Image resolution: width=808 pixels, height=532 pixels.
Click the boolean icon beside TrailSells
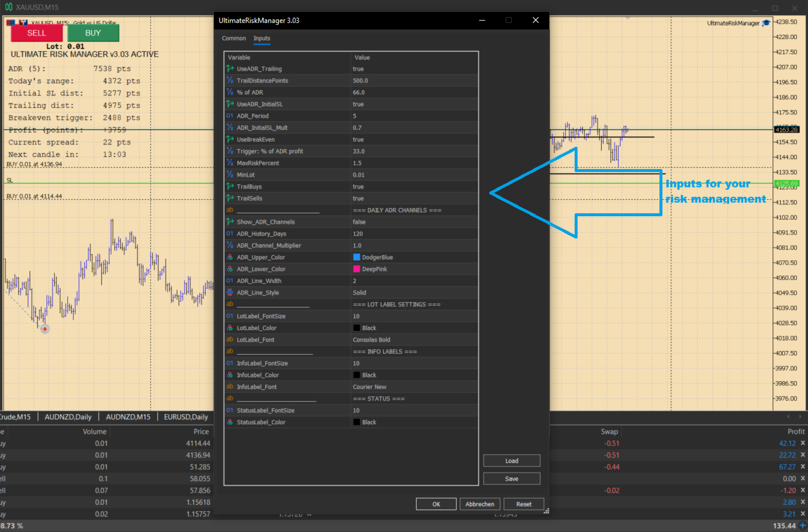230,199
